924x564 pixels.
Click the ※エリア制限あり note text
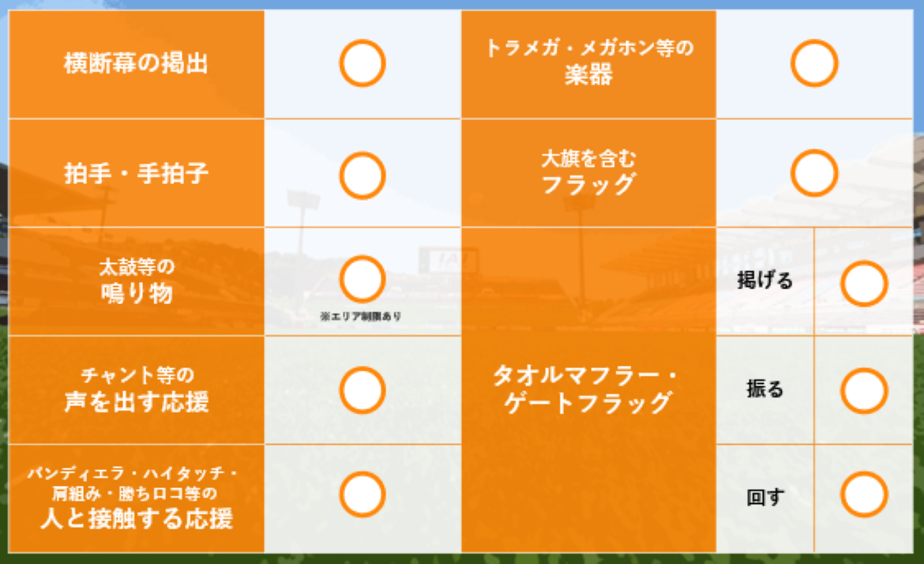pos(361,316)
